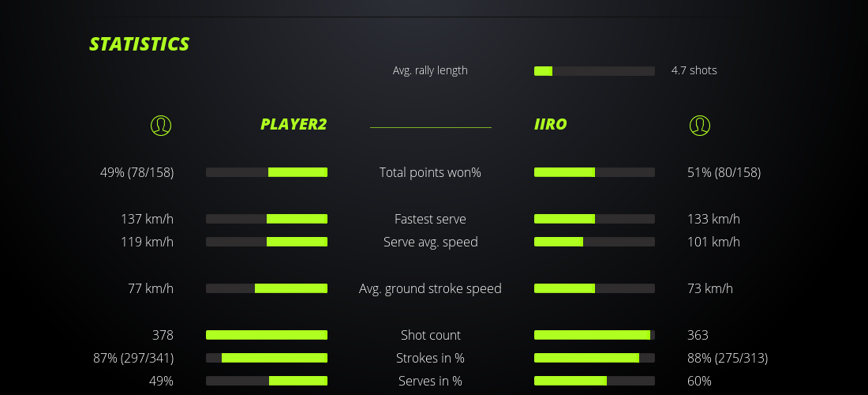
Task: Click the IIRO profile avatar icon
Action: [x=699, y=125]
